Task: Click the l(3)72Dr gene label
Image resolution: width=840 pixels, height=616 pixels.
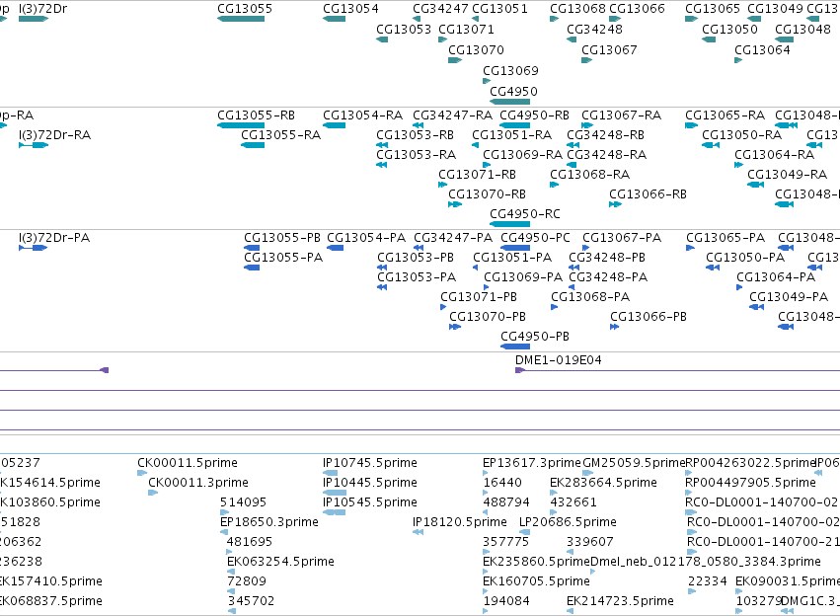Action: pyautogui.click(x=42, y=9)
